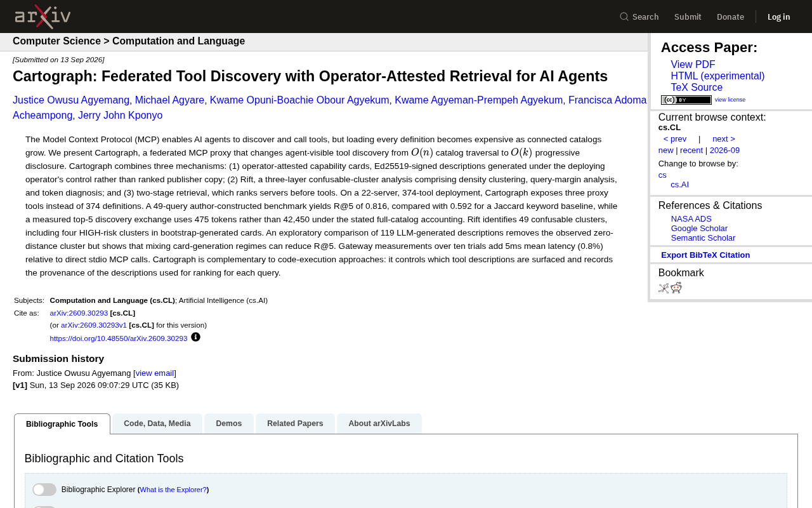The width and height of the screenshot is (812, 508).
Task: Switch to the Bibliographic Tools tab
Action: click(x=62, y=424)
